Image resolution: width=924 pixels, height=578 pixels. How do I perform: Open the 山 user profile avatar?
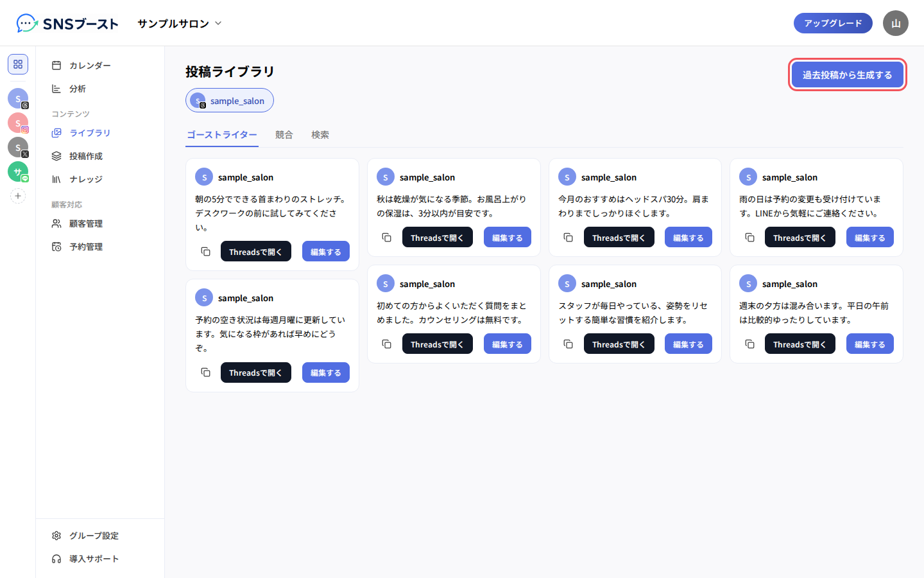[x=896, y=23]
